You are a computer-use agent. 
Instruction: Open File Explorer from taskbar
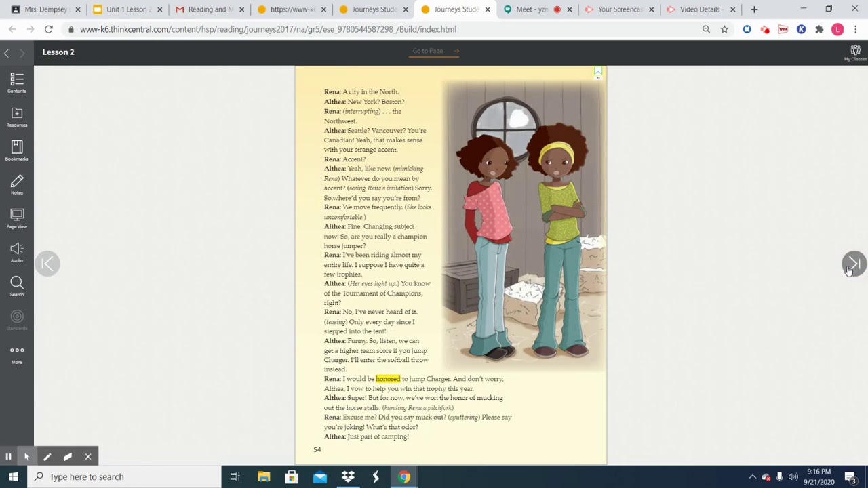coord(264,476)
